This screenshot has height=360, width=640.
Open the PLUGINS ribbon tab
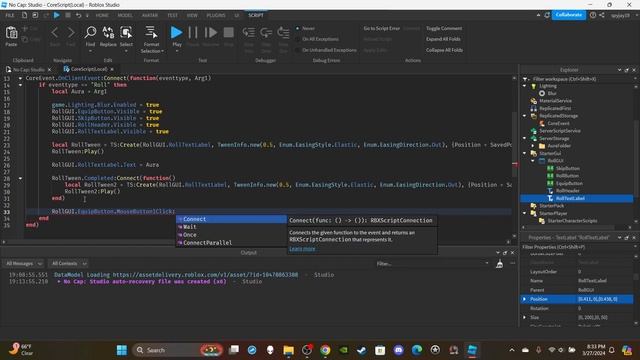click(x=216, y=15)
